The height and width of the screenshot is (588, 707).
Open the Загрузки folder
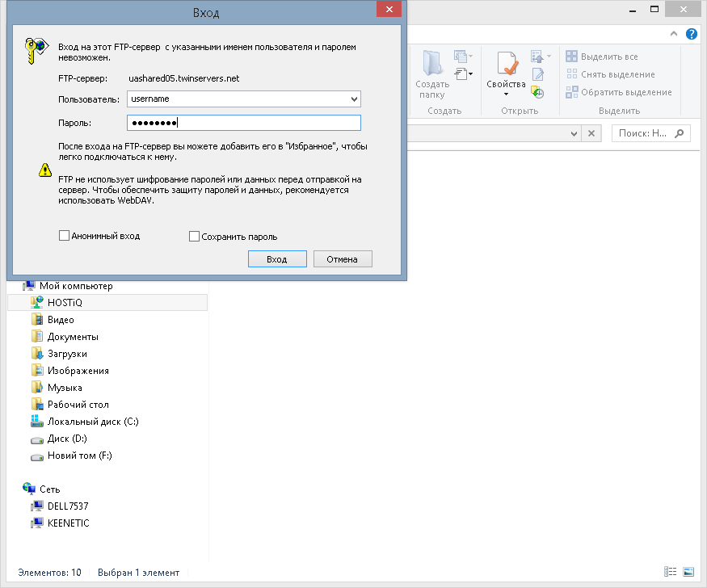click(x=59, y=354)
